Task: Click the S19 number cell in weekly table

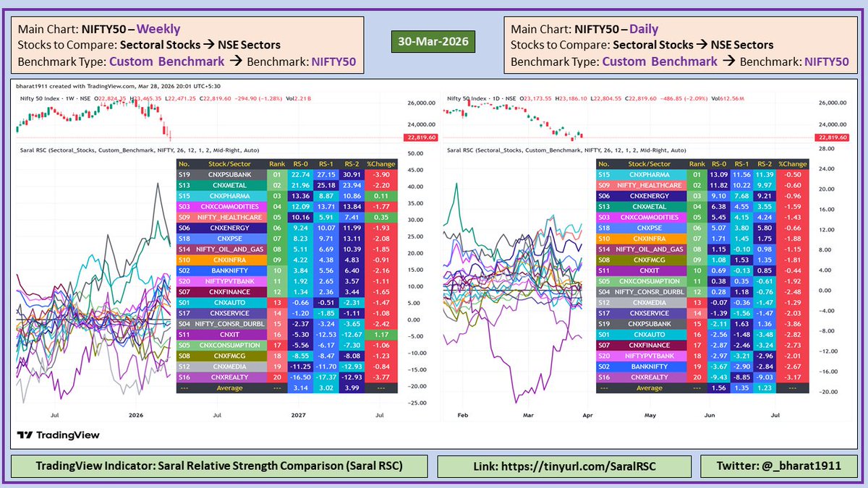Action: (x=185, y=174)
